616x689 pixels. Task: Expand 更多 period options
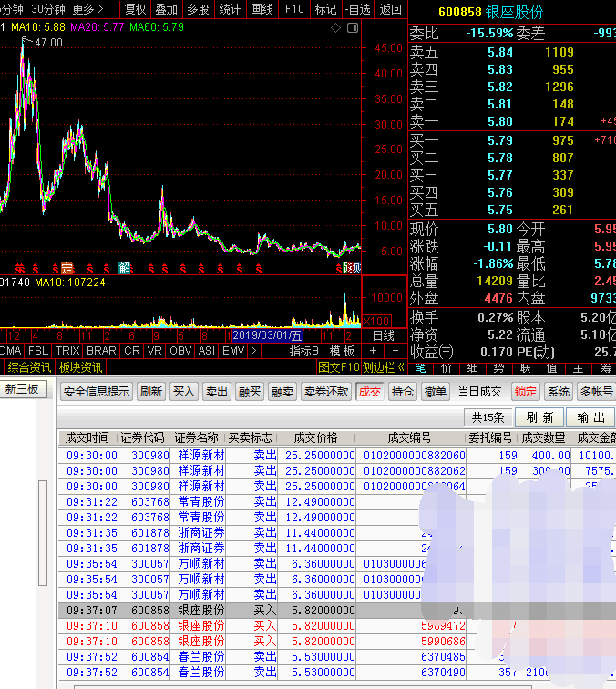[x=87, y=9]
